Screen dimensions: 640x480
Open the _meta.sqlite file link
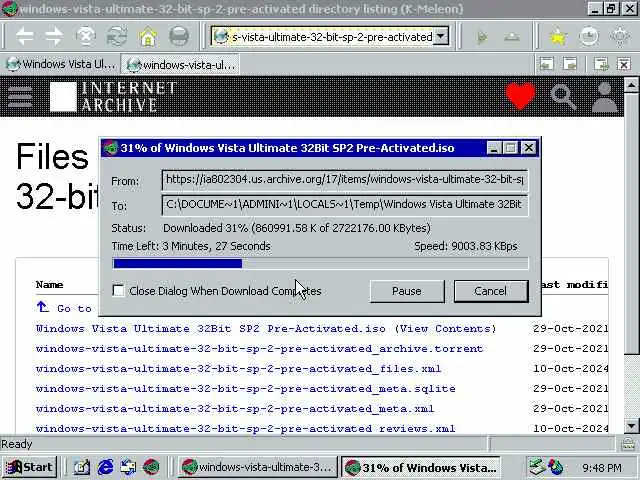click(246, 389)
